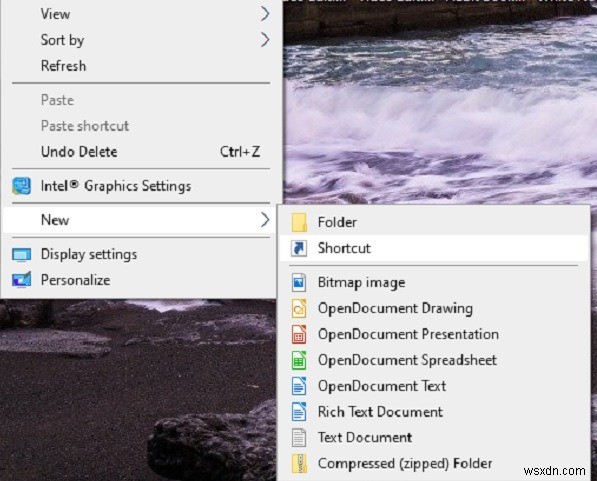Screen dimensions: 597x481
Task: Click the Ctrl+Z shortcut label
Action: click(x=240, y=152)
